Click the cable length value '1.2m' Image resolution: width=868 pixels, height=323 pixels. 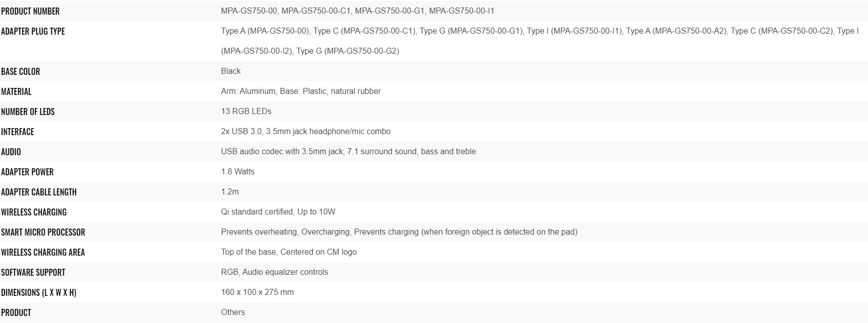pos(230,192)
